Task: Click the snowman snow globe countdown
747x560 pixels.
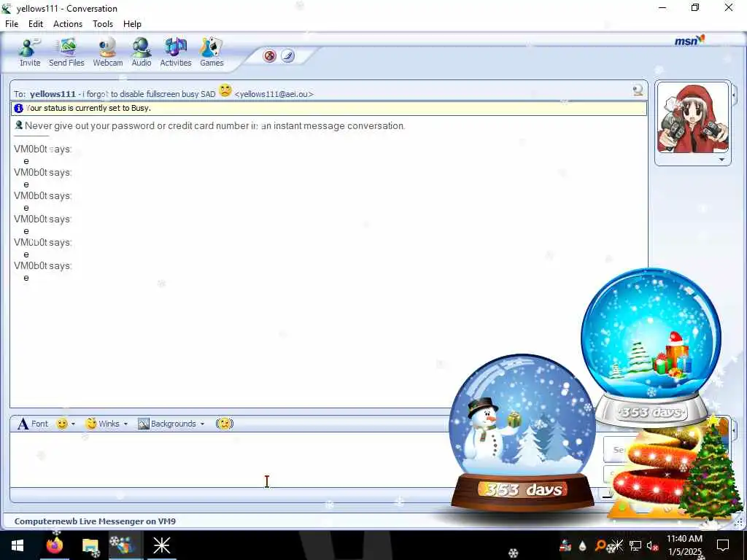Action: click(522, 432)
